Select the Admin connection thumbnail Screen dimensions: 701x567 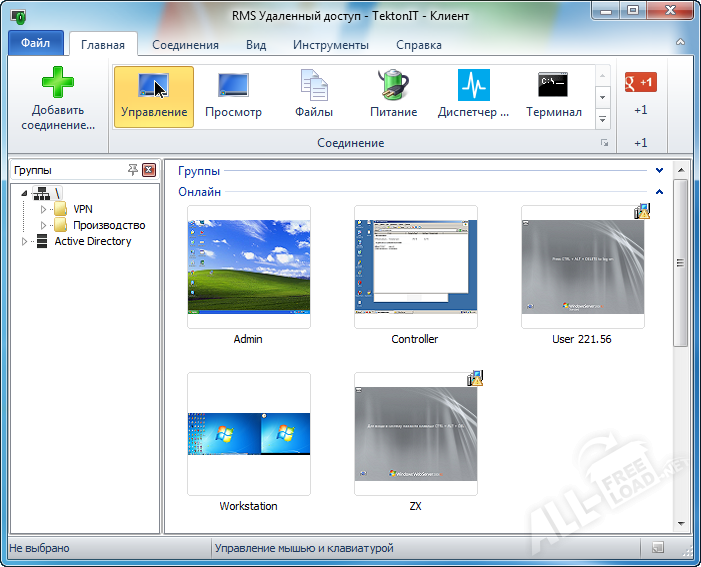click(248, 267)
